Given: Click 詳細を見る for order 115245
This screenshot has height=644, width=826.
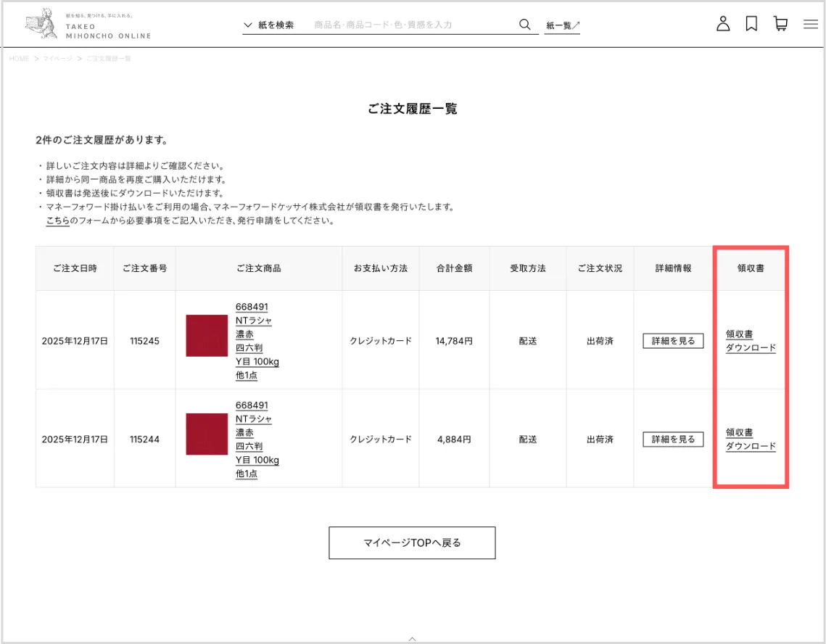Looking at the screenshot, I should [673, 340].
